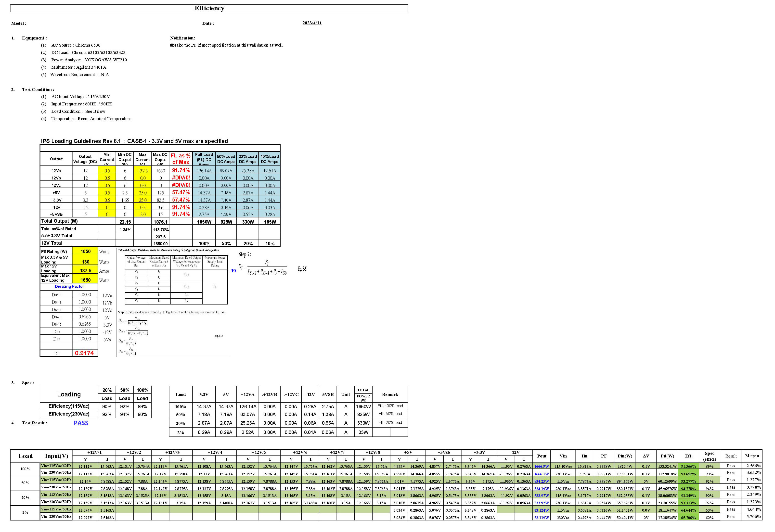Select the blue 'PASS' test result
The image size is (775, 532).
[x=81, y=423]
